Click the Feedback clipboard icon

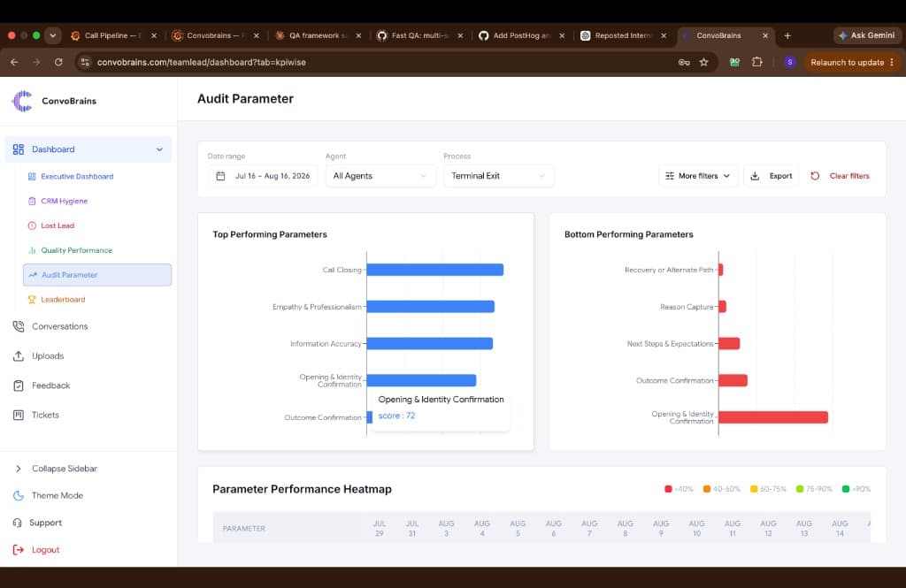tap(19, 386)
